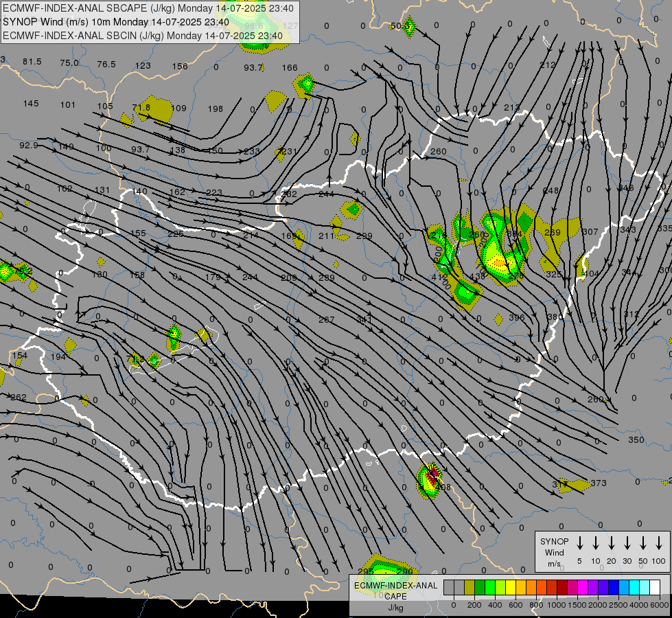Image resolution: width=672 pixels, height=618 pixels.
Task: Click the map value 396
Action: pyautogui.click(x=516, y=318)
